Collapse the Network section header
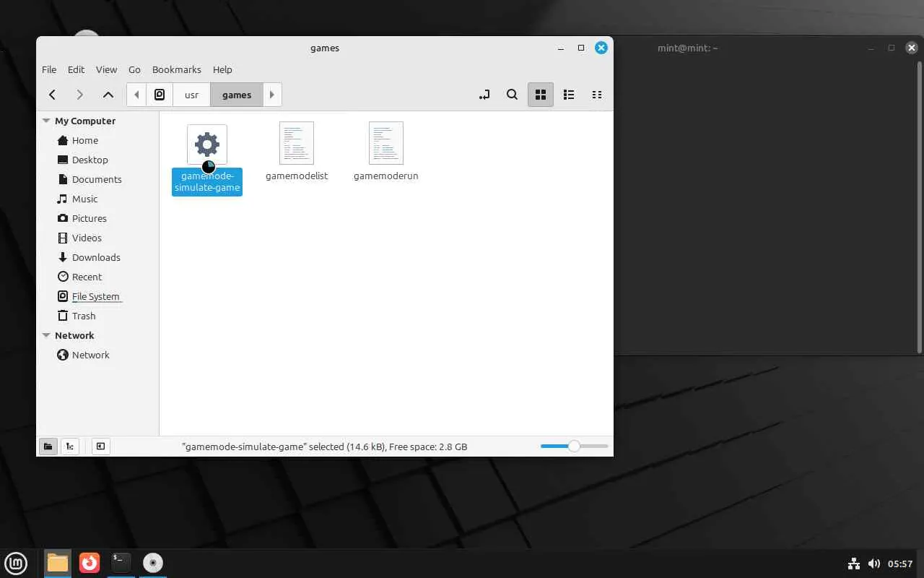The width and height of the screenshot is (924, 578). point(46,335)
